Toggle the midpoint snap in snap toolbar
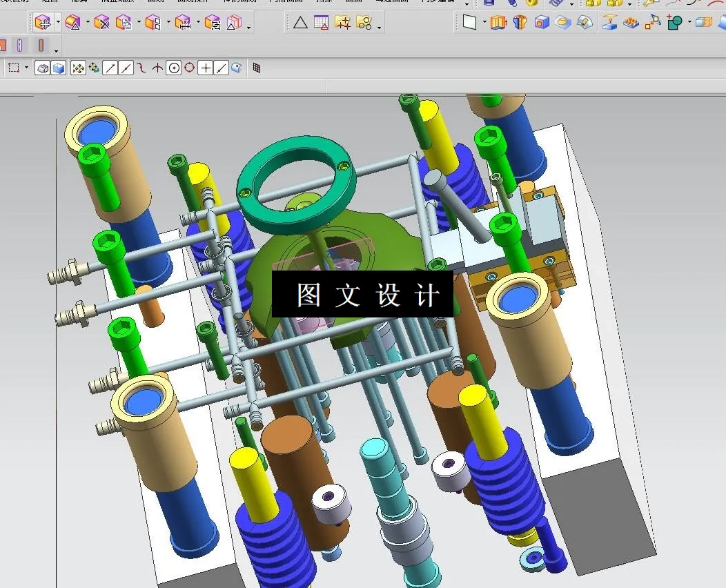Screen dimensions: 726x588 (126, 68)
